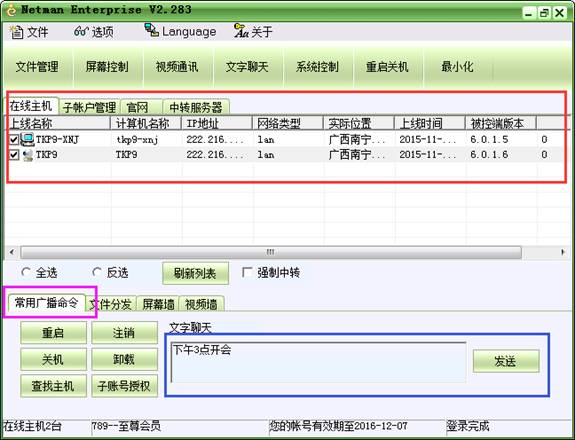Click the horizontal scrollbar right arrow
Viewport: 575px width, 440px height.
pyautogui.click(x=563, y=252)
